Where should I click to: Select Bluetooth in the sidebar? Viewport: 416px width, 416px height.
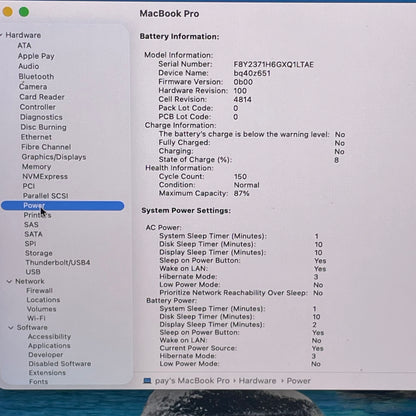pyautogui.click(x=36, y=76)
